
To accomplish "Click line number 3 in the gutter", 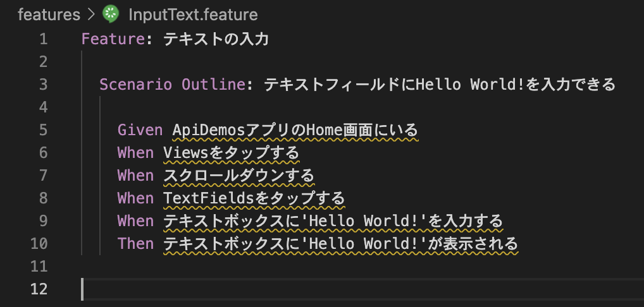I will pos(43,85).
